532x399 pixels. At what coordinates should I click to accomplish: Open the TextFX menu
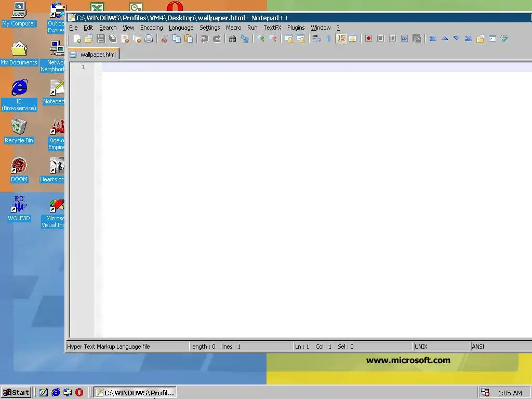(272, 28)
